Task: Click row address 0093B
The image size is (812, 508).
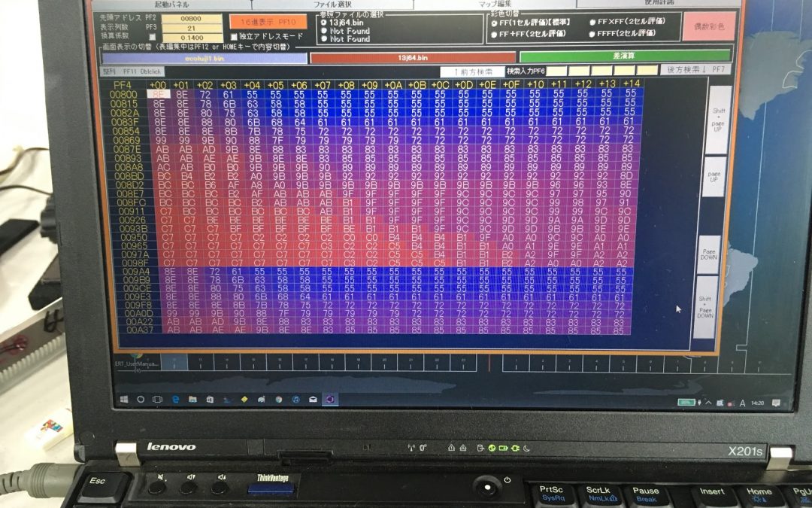Action: (133, 229)
